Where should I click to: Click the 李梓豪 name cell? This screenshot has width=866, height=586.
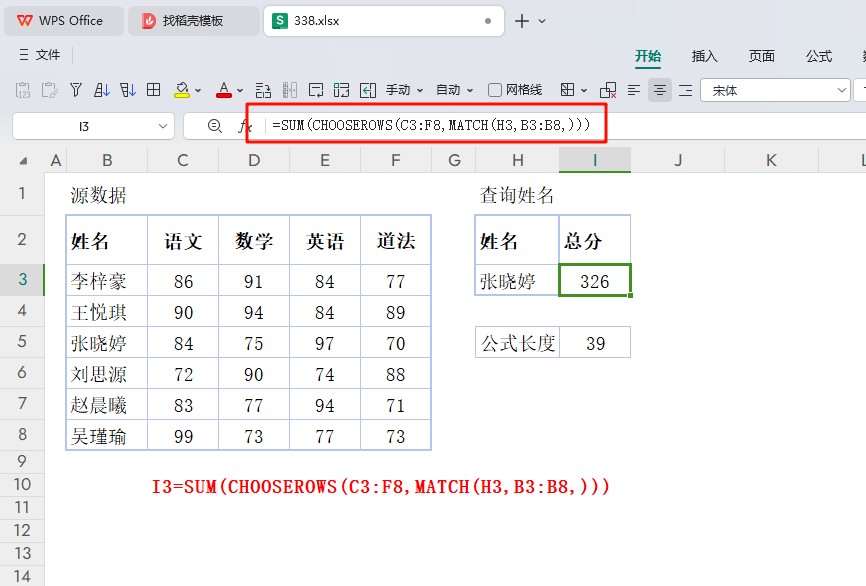107,280
